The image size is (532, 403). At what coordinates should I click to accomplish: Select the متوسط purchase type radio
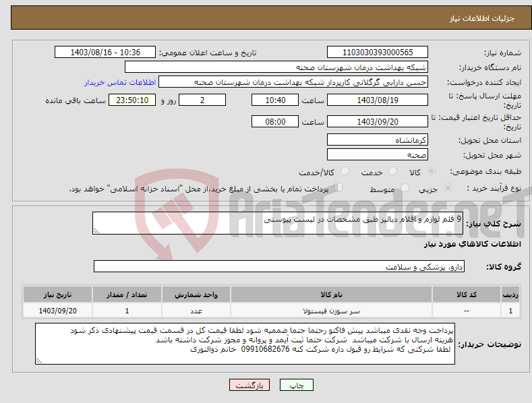(405, 188)
